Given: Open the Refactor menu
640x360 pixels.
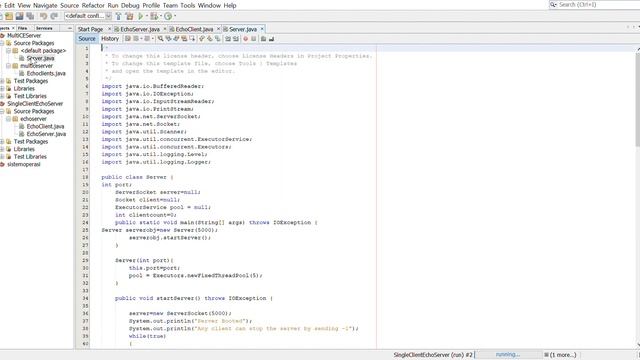Looking at the screenshot, I should click(93, 5).
